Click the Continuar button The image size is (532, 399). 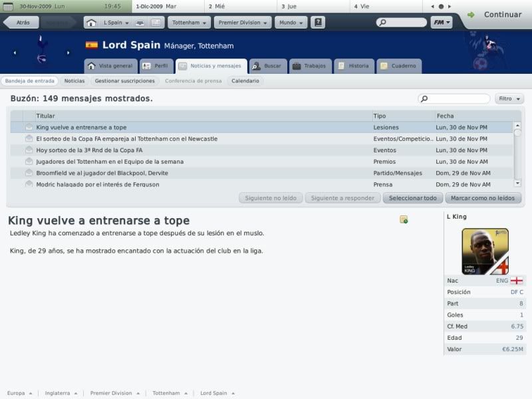tap(503, 15)
